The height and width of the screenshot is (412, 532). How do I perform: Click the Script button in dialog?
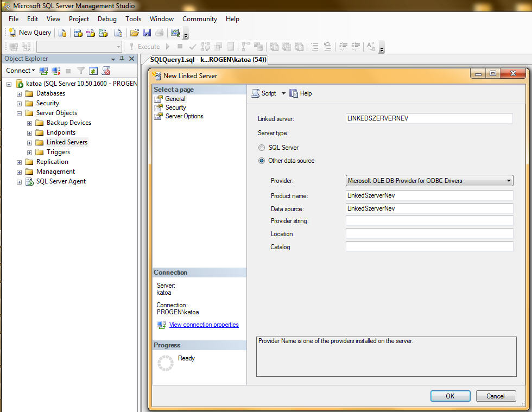click(264, 93)
